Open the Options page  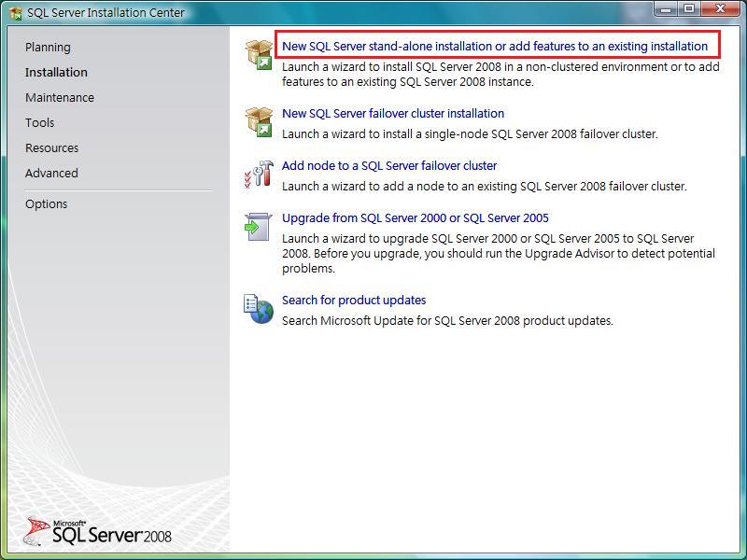[x=46, y=203]
